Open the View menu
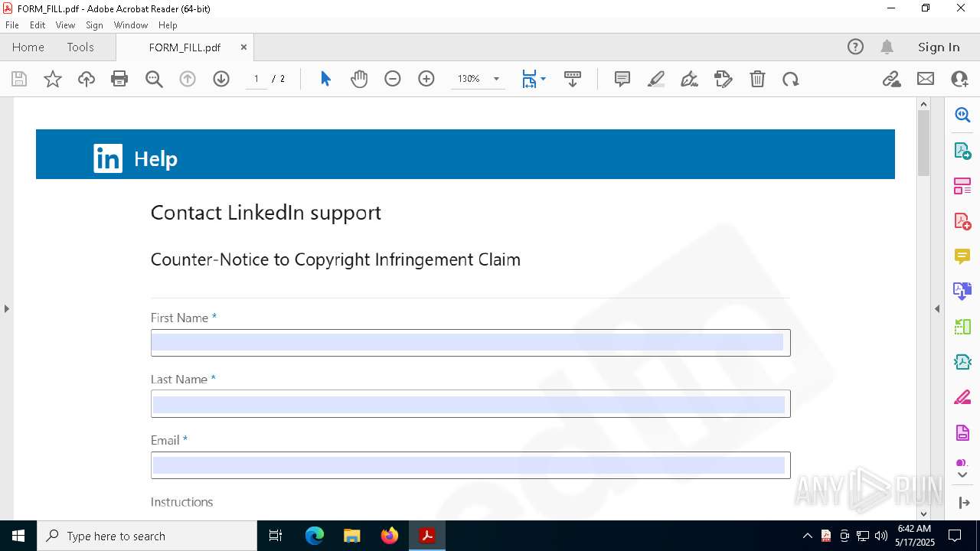Image resolution: width=980 pixels, height=551 pixels. (65, 24)
